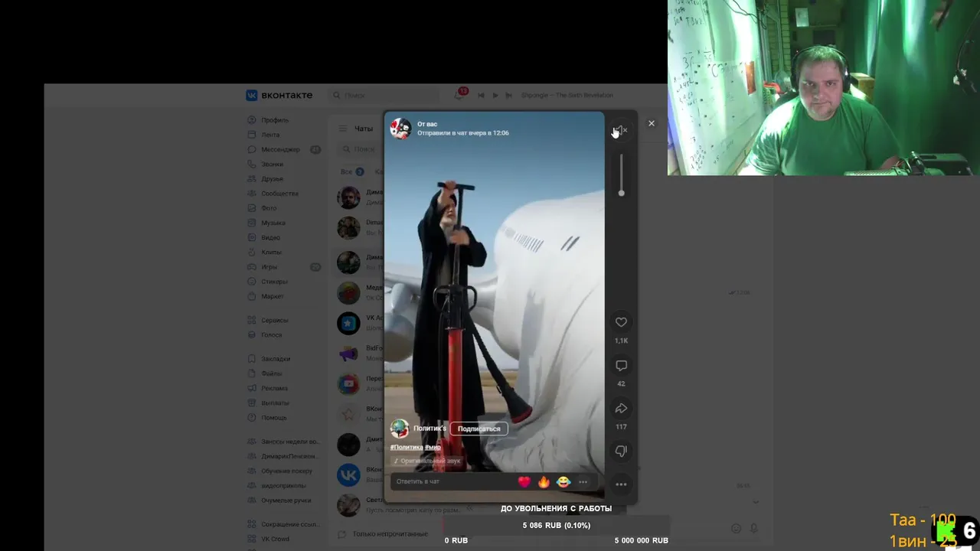The height and width of the screenshot is (551, 980).
Task: Open the ВКонтакте logo home link
Action: 279,95
